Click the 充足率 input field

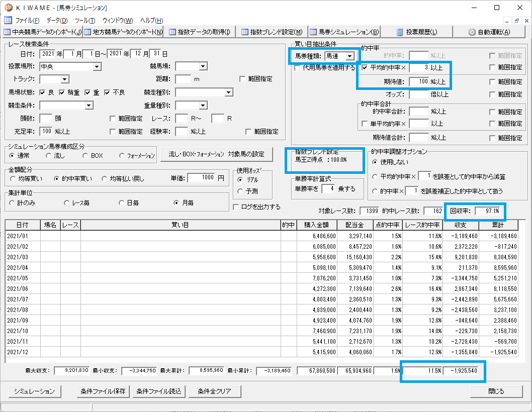[x=46, y=131]
